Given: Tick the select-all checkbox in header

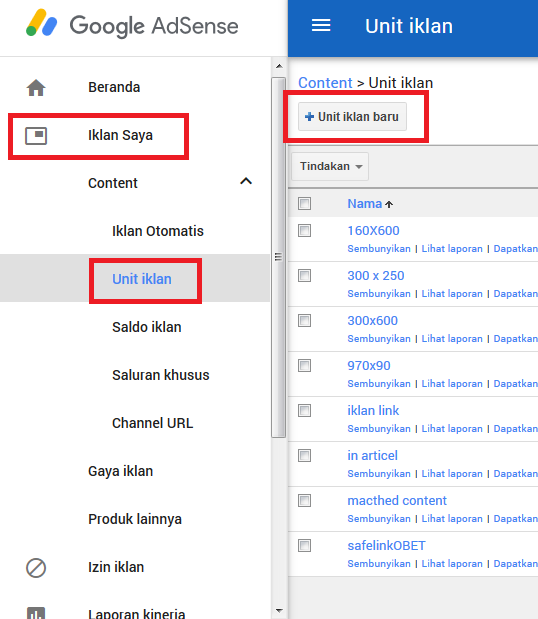Looking at the screenshot, I should point(304,203).
